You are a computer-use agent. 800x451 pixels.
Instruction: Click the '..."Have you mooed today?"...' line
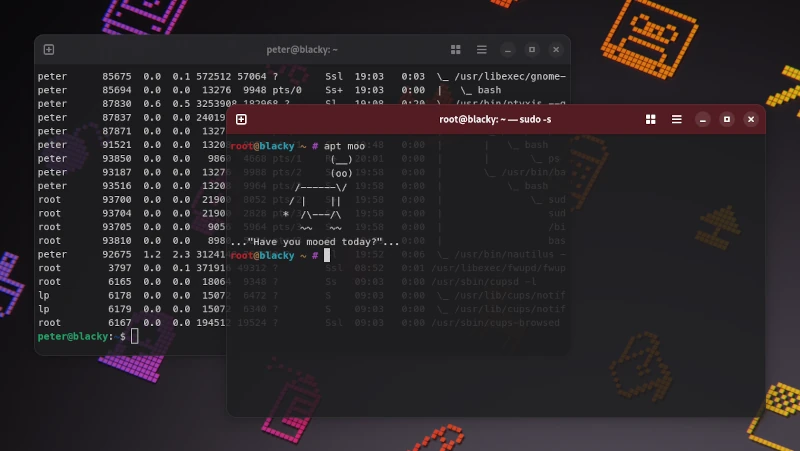click(x=315, y=242)
